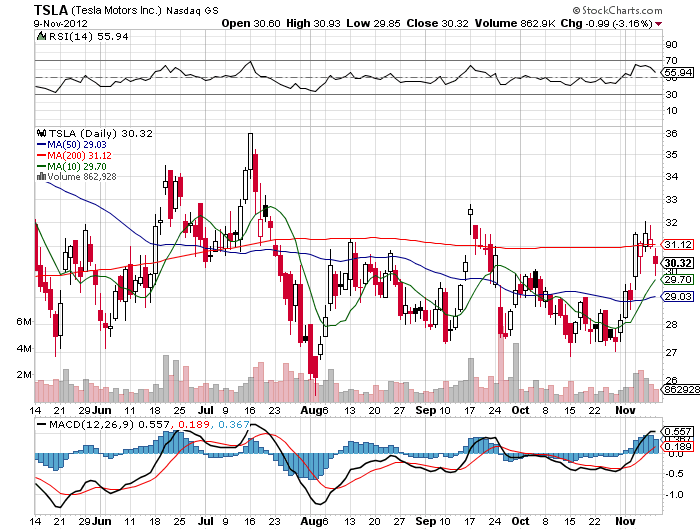
Task: Click the Open 30.60 value
Action: tap(251, 23)
